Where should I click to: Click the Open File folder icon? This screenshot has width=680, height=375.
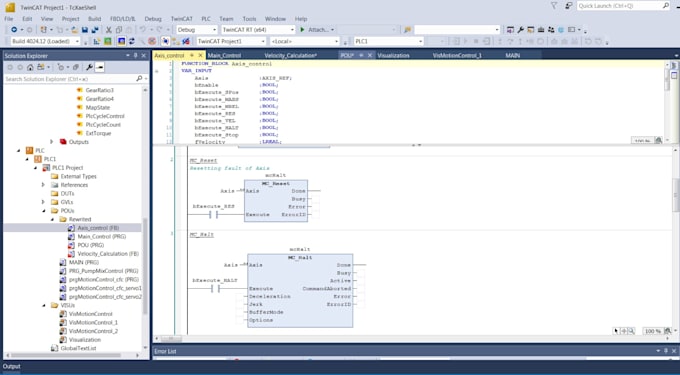pyautogui.click(x=75, y=30)
